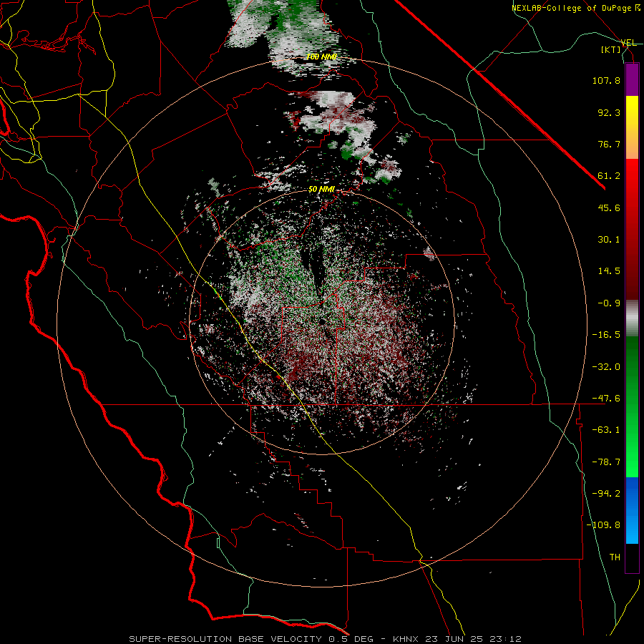Image resolution: width=644 pixels, height=644 pixels.
Task: Click the -16.5 velocity scale value
Action: click(x=606, y=335)
